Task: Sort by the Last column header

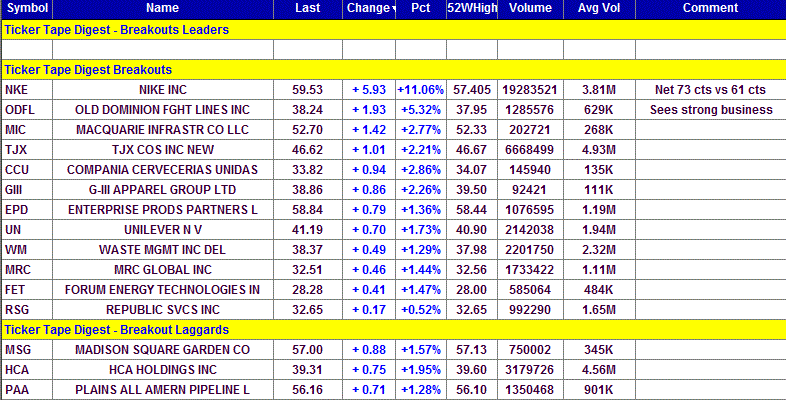Action: tap(308, 9)
